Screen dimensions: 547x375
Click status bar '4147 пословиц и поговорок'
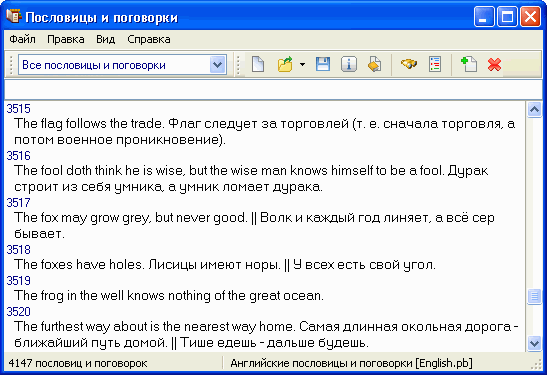point(78,363)
